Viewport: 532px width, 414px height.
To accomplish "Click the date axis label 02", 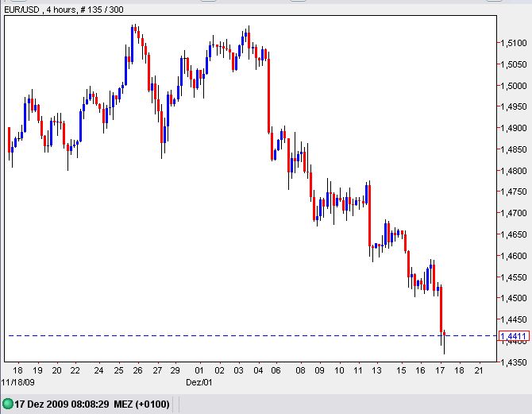I will (x=219, y=370).
